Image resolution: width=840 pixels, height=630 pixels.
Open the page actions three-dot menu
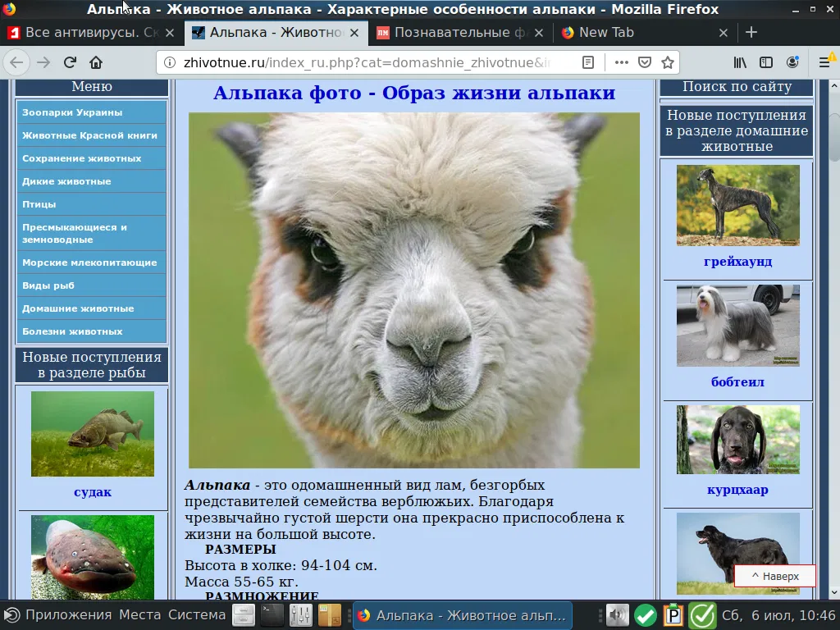(622, 62)
